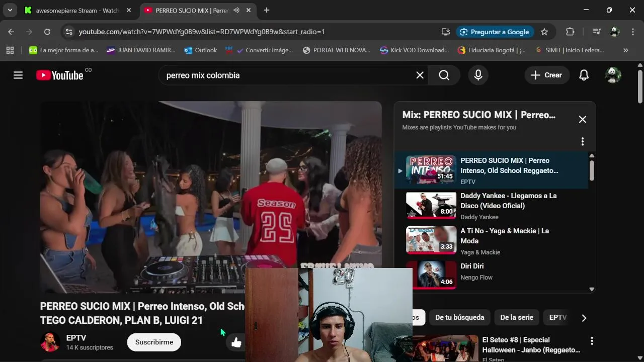
Task: Show more bookmarks with the chevron
Action: click(625, 50)
